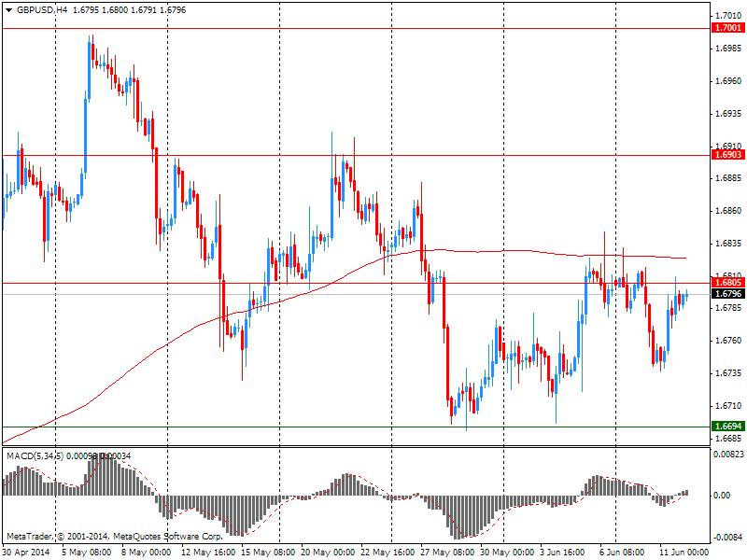Select the green 1.6694 support level tag

tap(728, 427)
